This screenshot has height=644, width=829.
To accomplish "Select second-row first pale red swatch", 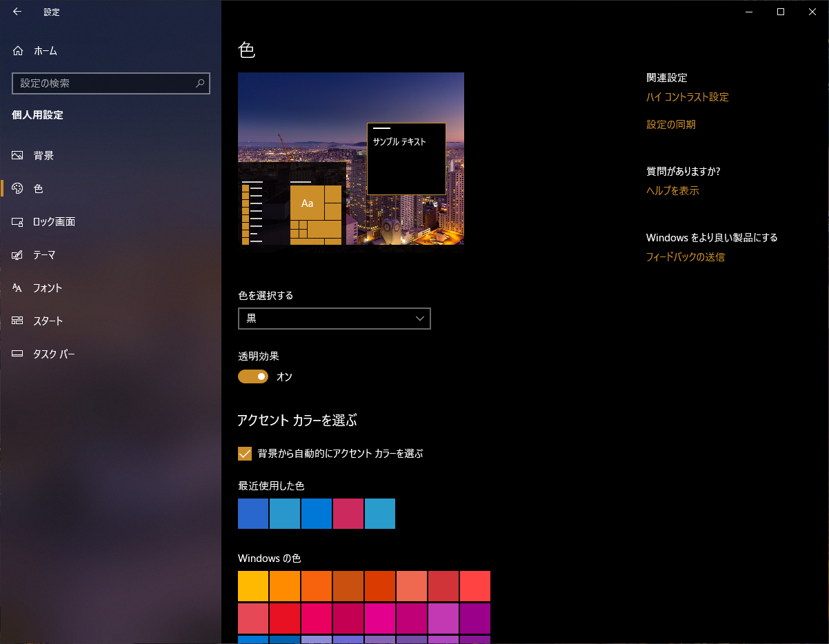I will (x=253, y=618).
